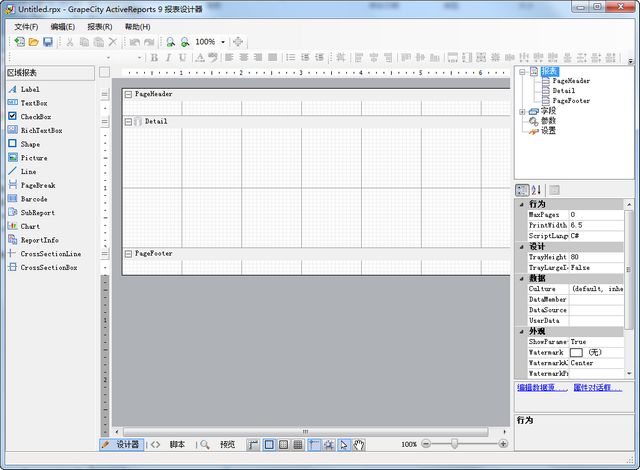Collapse the 报表 tree node
The width and height of the screenshot is (640, 470).
pyautogui.click(x=522, y=71)
